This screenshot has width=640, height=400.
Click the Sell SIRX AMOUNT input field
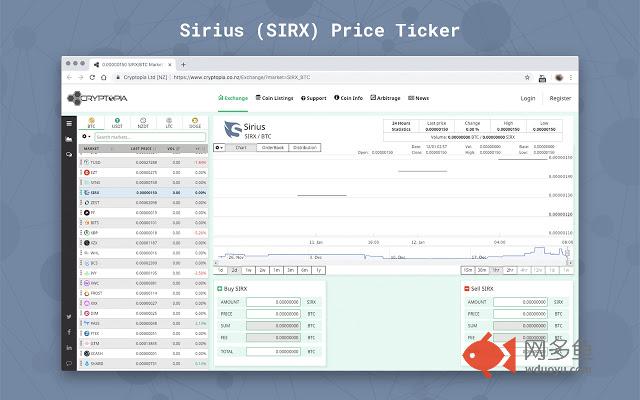(x=520, y=302)
